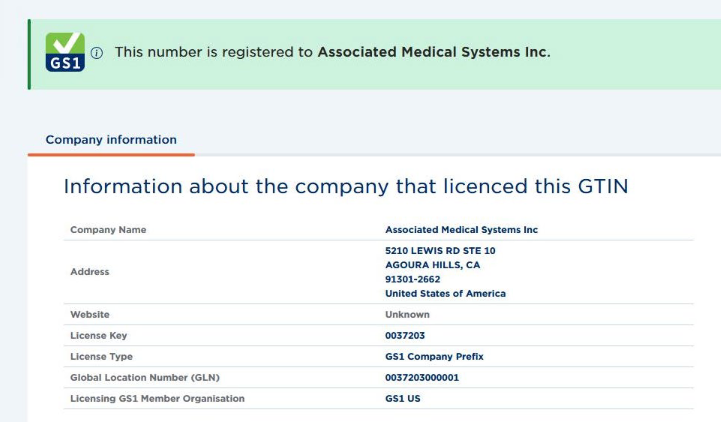Click United States of America country text
This screenshot has width=721, height=422.
(445, 293)
